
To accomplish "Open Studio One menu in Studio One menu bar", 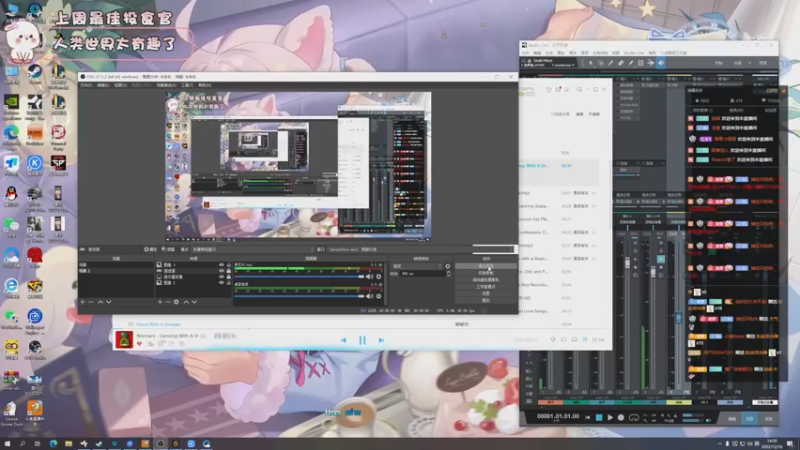I will click(x=634, y=53).
